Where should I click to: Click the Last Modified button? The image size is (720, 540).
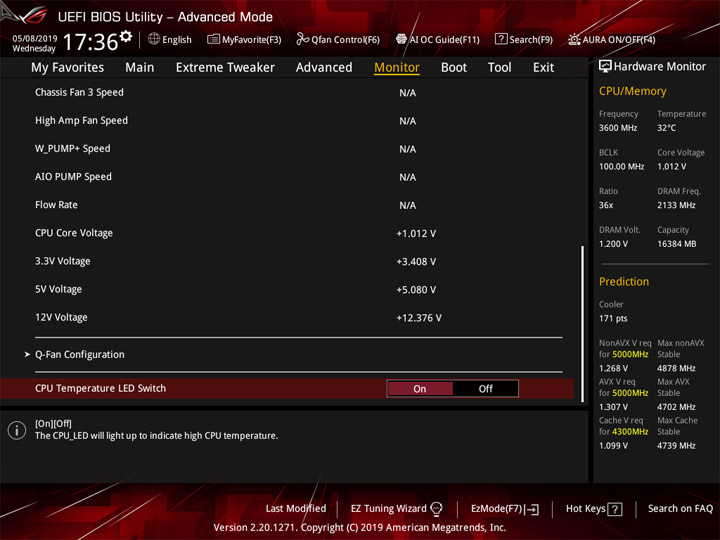(x=296, y=509)
